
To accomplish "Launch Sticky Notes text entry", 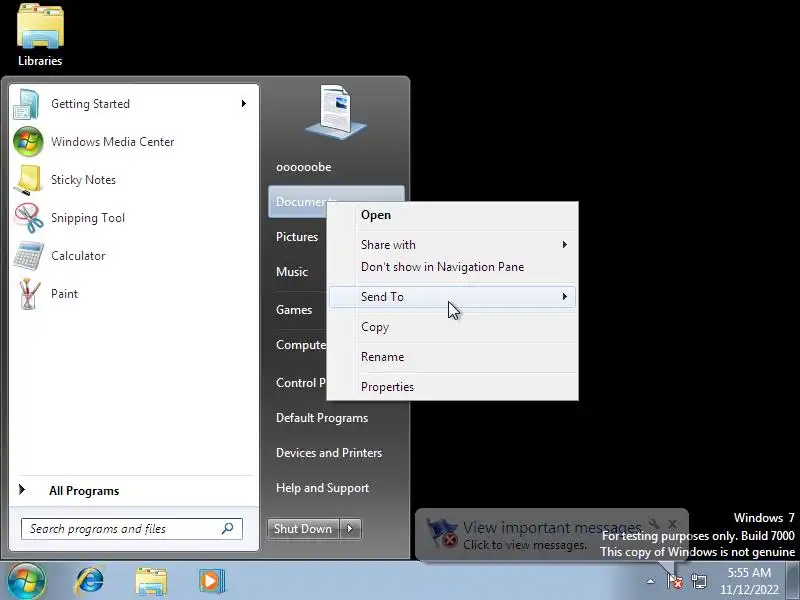I will click(83, 180).
